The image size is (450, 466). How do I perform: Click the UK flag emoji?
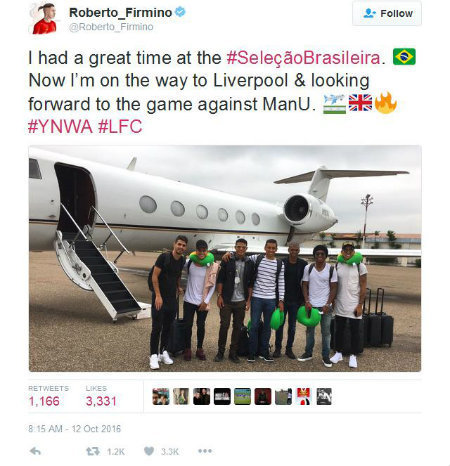[360, 103]
